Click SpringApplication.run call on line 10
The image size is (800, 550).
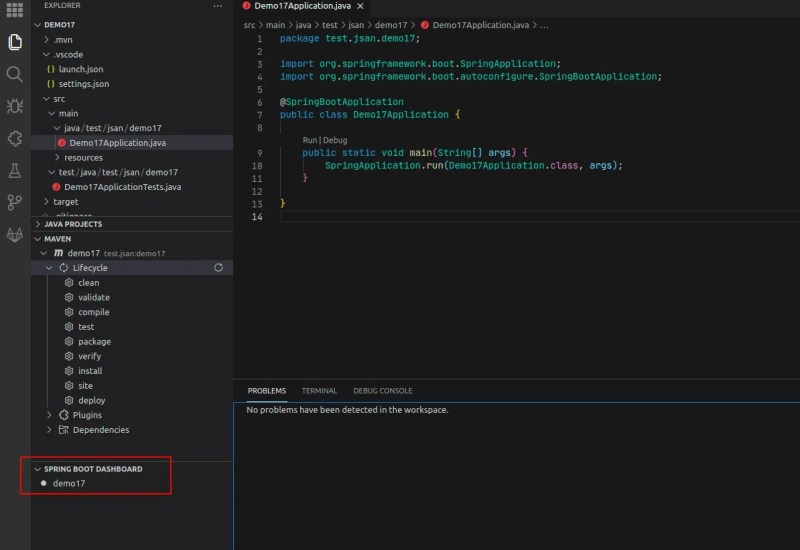pyautogui.click(x=386, y=166)
